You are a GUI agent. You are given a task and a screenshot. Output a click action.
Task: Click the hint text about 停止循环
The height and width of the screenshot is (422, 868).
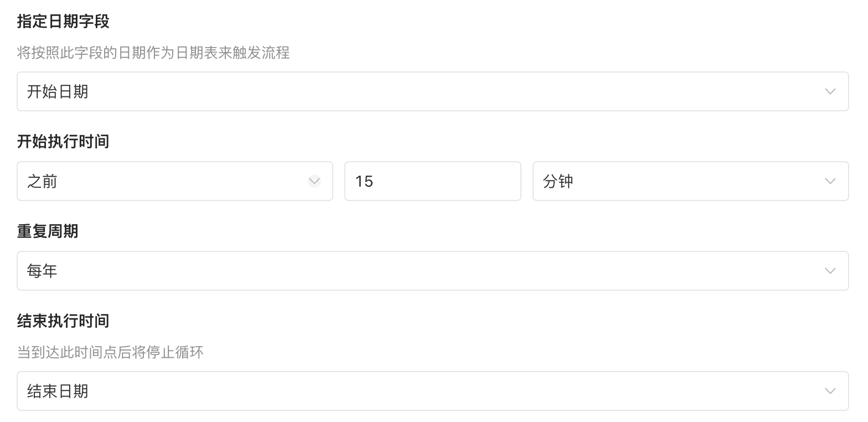[x=110, y=352]
